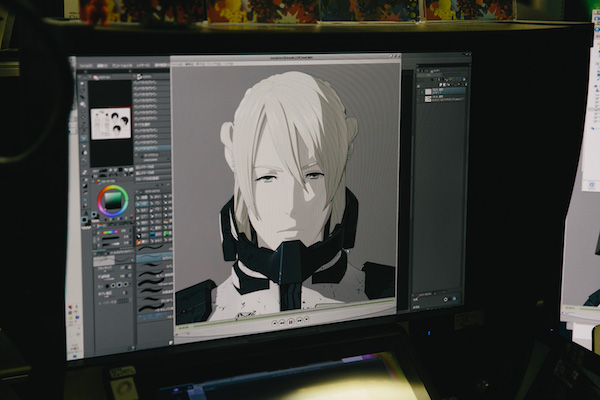Choose the last anti-aliasing circle option
Image resolution: width=600 pixels, height=400 pixels.
tap(126, 284)
